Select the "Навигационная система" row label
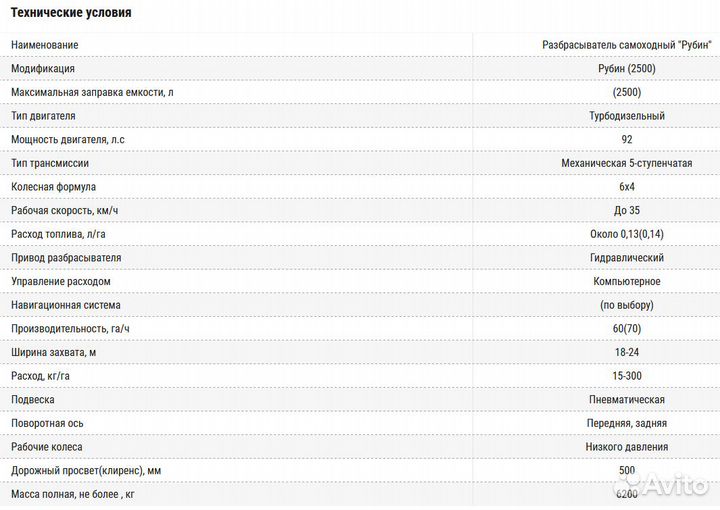 [65, 305]
